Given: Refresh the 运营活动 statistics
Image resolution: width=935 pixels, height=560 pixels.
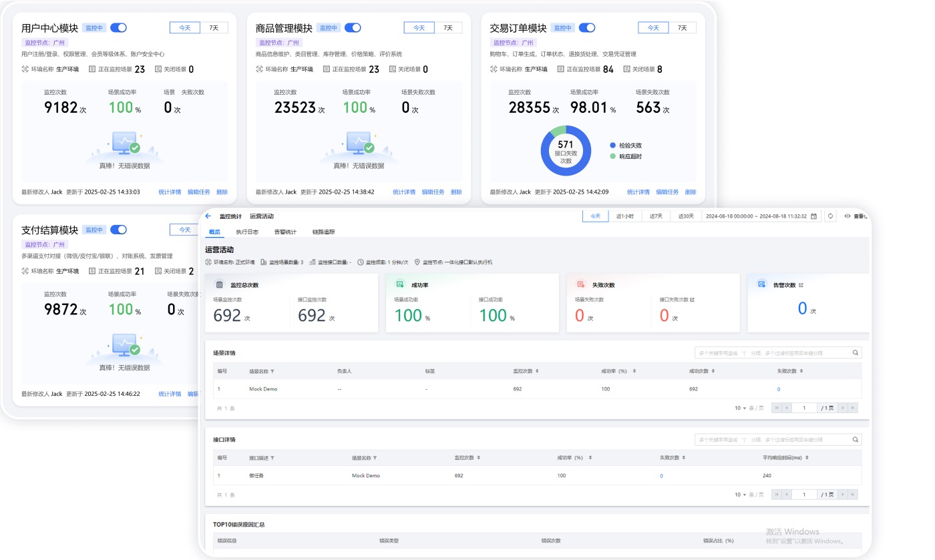Looking at the screenshot, I should pyautogui.click(x=830, y=216).
